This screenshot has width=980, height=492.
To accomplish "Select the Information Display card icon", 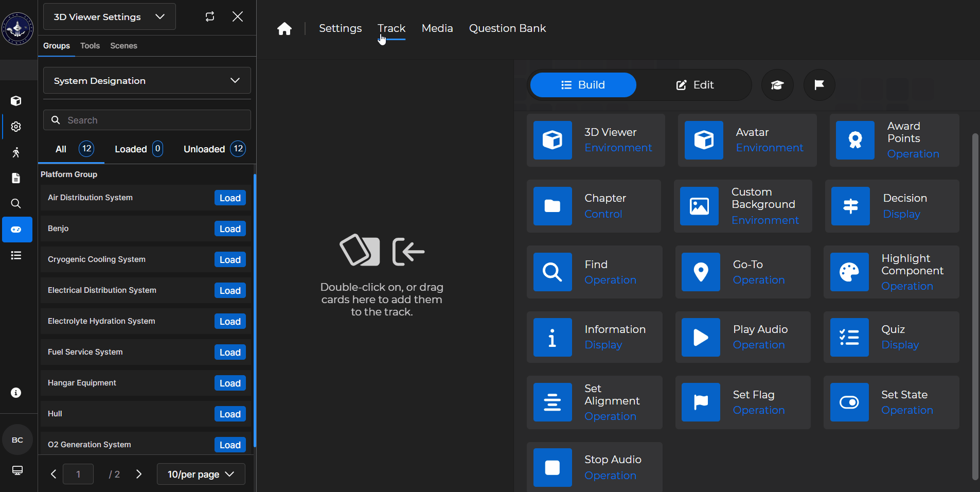I will (553, 337).
